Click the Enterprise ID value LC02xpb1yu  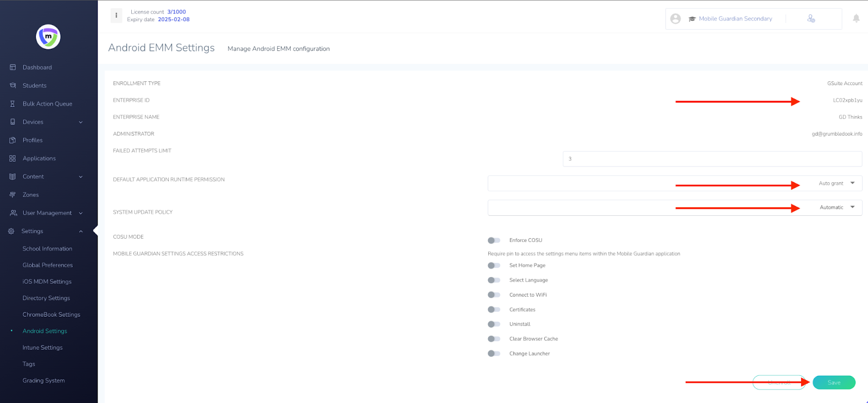847,100
